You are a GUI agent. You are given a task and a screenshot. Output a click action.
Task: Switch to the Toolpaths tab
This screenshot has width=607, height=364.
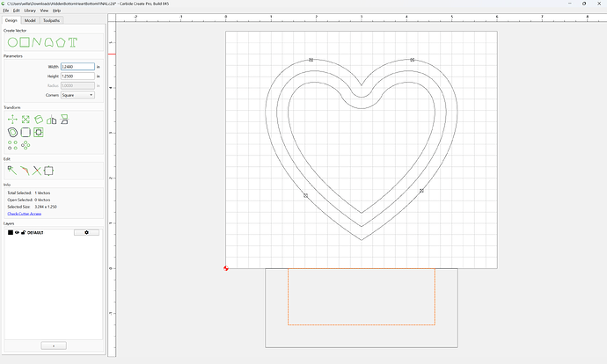tap(51, 20)
